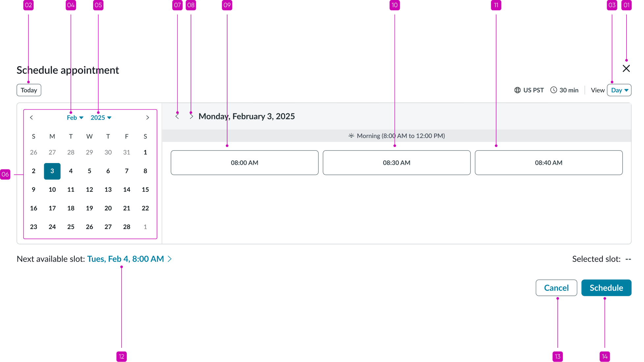Select February 10 in the mini calendar
Screen dimensions: 644x362
(52, 189)
